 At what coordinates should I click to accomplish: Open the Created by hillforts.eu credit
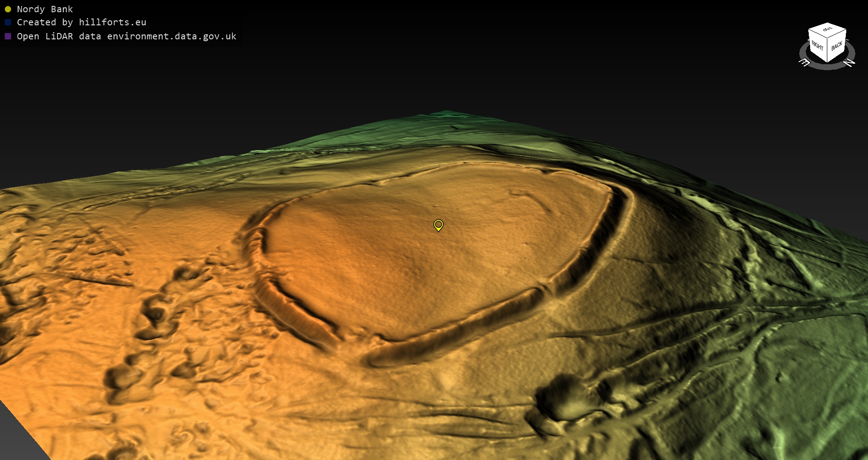pos(81,23)
